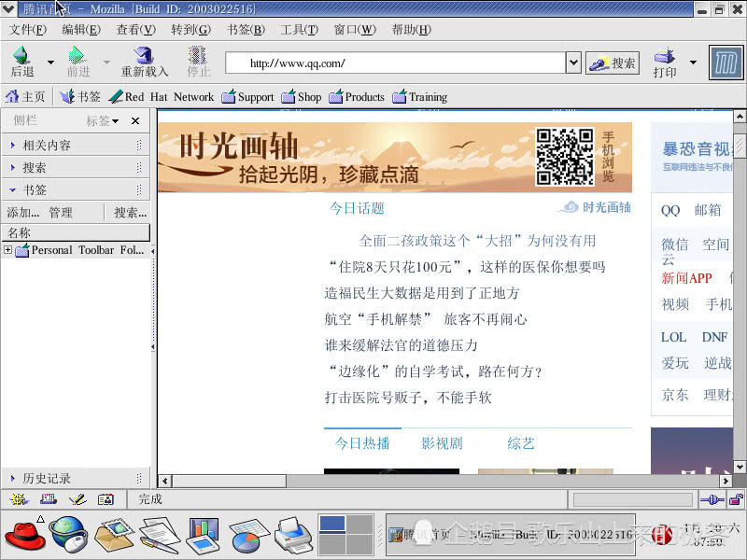Viewport: 747px width, 560px height.
Task: Click the Mozilla taskbar window button
Action: tap(510, 535)
